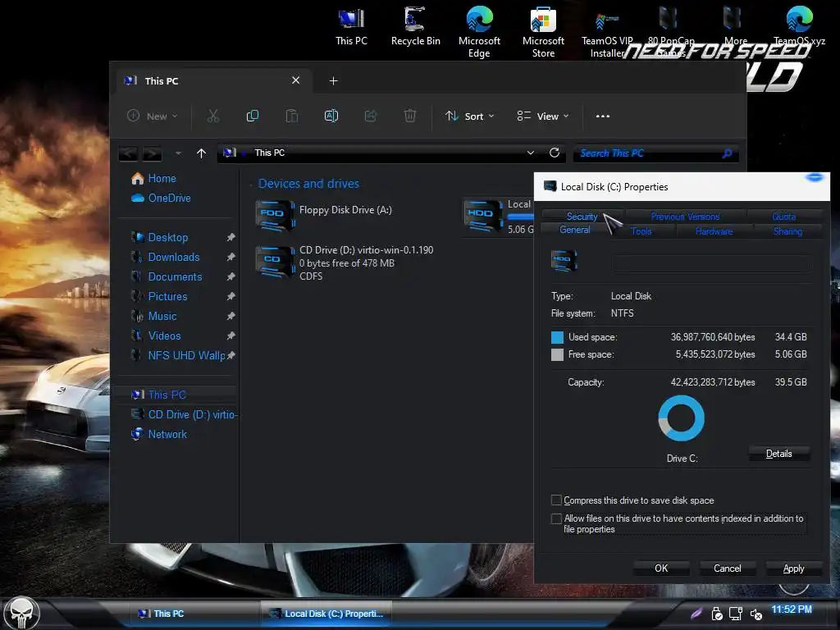Click the Details button
840x630 pixels.
[x=779, y=453]
